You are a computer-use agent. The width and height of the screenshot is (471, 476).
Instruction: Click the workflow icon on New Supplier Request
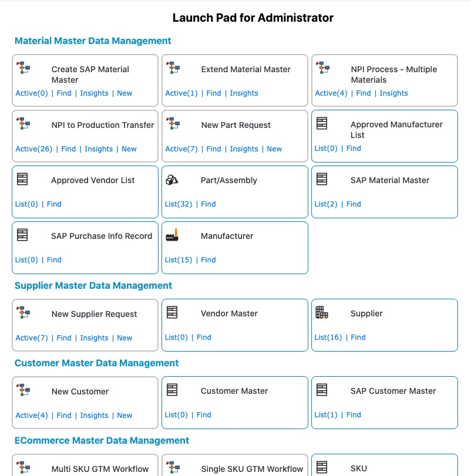coord(23,313)
